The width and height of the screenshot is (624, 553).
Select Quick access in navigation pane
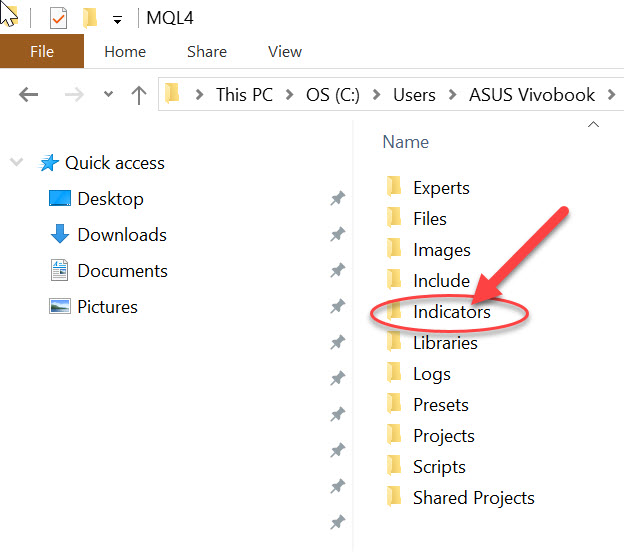[115, 163]
